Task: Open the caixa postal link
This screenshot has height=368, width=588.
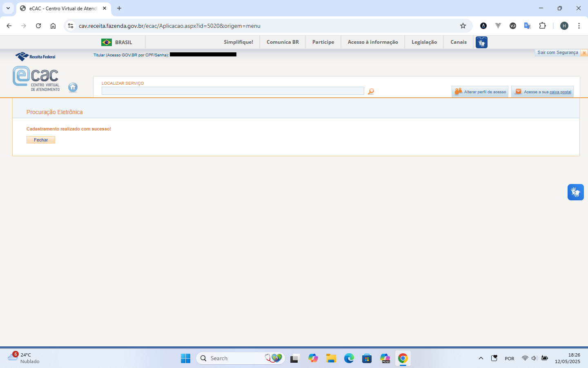Action: click(560, 92)
